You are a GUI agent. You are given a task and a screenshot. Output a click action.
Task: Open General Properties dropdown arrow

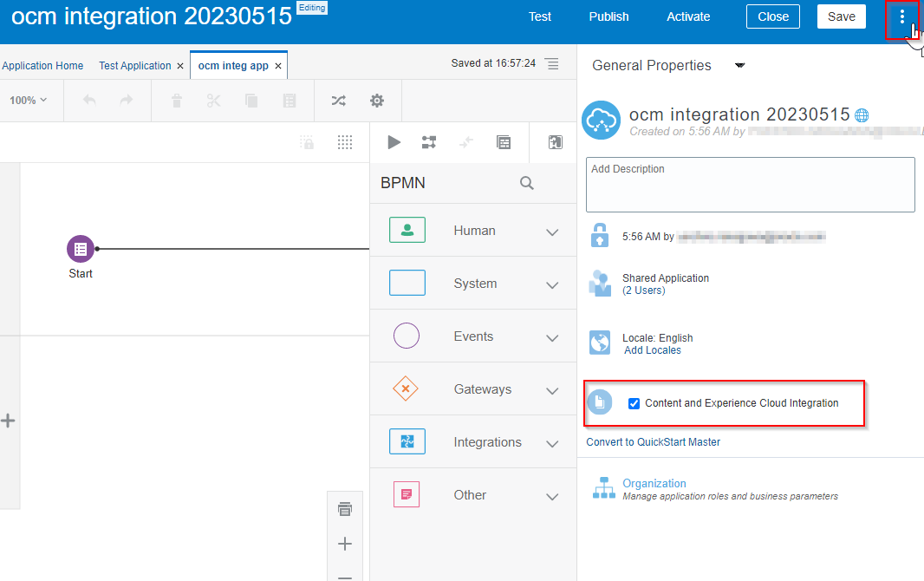[740, 65]
